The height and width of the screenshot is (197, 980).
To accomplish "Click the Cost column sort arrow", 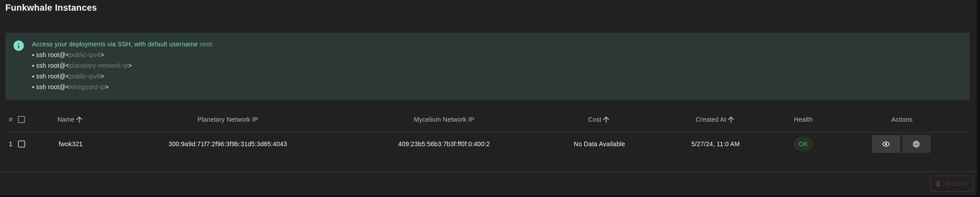I will [x=606, y=119].
